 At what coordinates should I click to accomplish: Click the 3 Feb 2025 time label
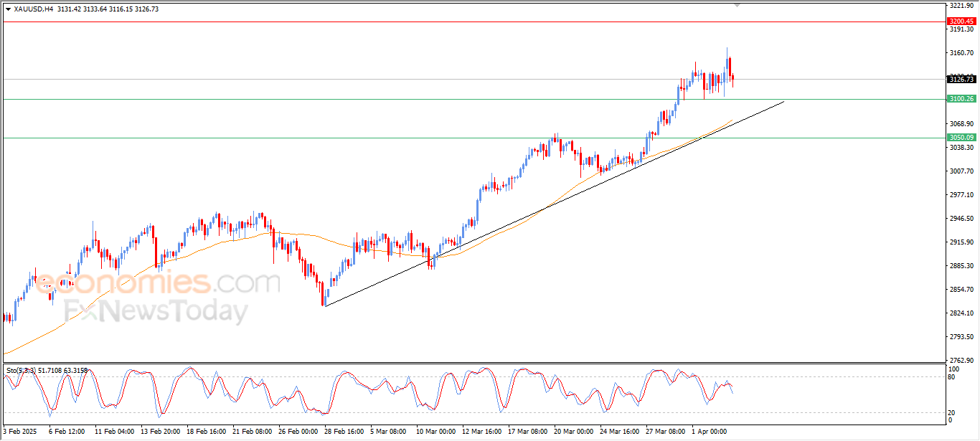19,432
